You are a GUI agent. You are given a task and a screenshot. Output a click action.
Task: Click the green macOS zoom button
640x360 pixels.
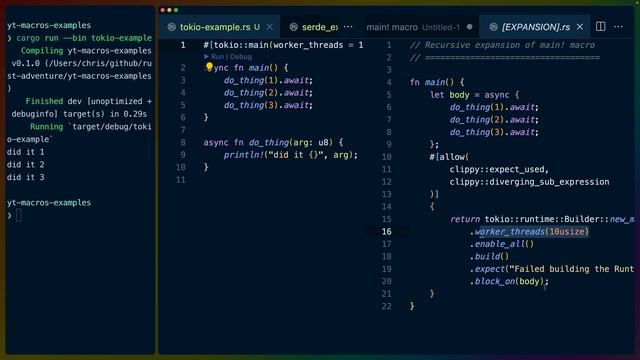[176, 10]
